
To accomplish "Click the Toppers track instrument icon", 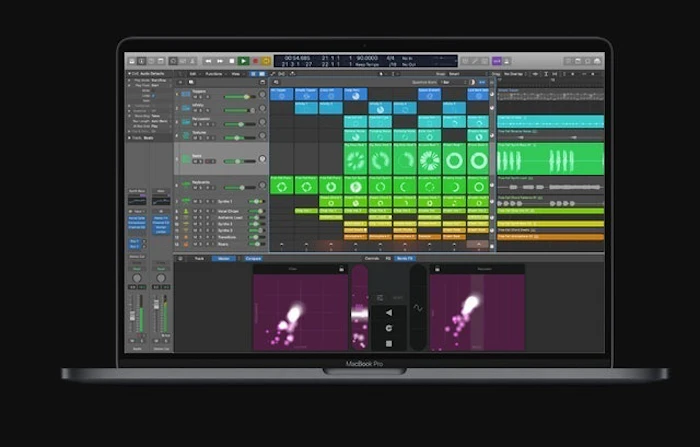I will (x=186, y=94).
